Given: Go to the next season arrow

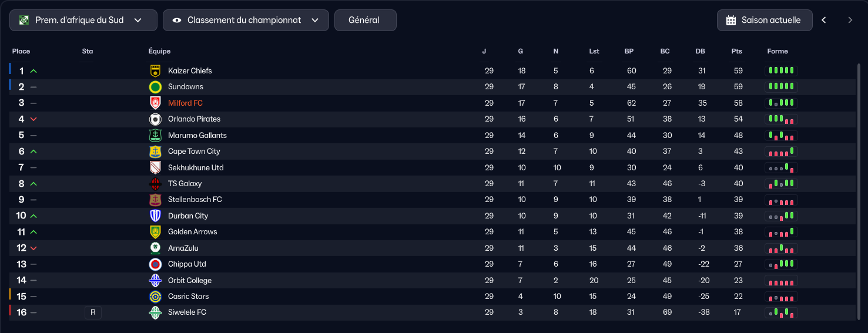Looking at the screenshot, I should click(850, 20).
